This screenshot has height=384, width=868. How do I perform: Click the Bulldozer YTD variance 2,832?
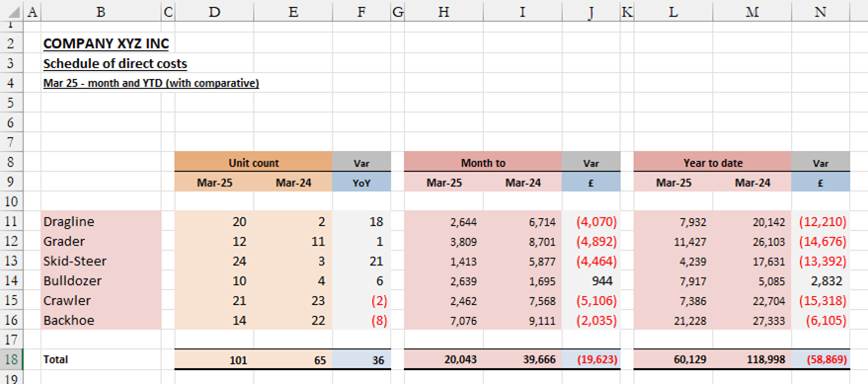click(821, 280)
